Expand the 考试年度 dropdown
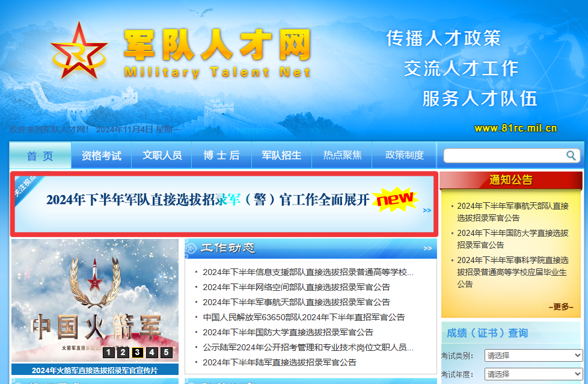This screenshot has height=384, width=588. coord(533,374)
